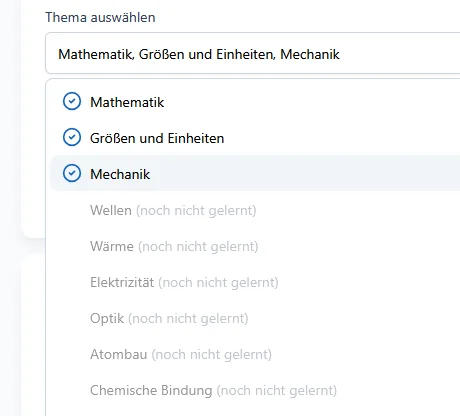460x416 pixels.
Task: Click the 'noch nicht gelernt' note beside Chemische Bindung
Action: point(277,391)
